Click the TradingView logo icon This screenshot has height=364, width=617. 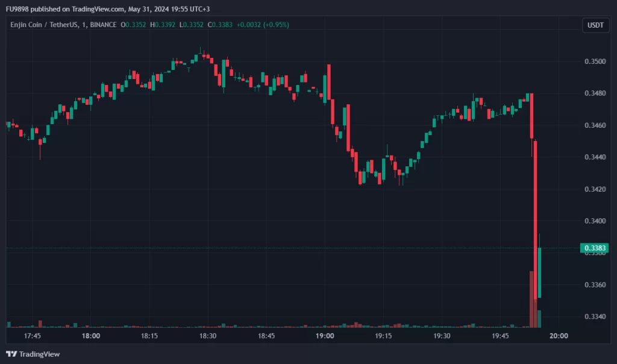(x=11, y=354)
